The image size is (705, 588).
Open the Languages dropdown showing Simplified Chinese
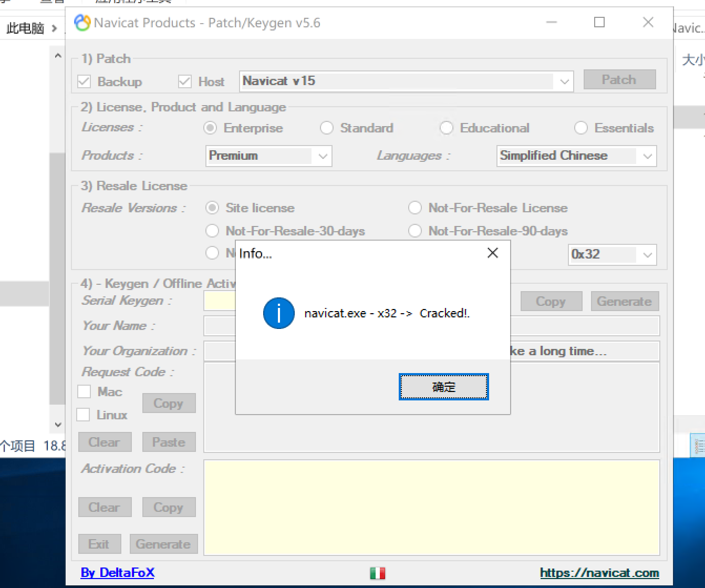(x=576, y=156)
